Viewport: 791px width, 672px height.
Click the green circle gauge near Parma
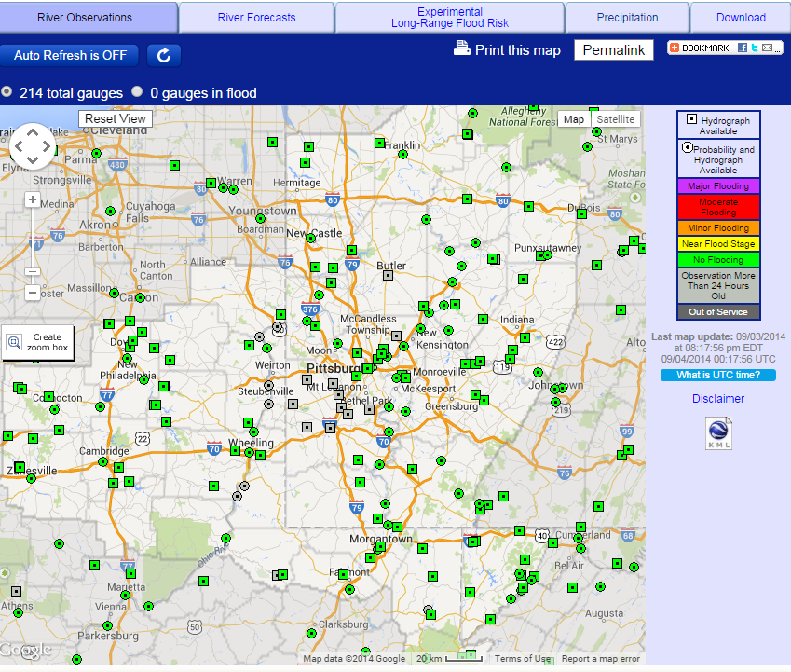(x=96, y=153)
